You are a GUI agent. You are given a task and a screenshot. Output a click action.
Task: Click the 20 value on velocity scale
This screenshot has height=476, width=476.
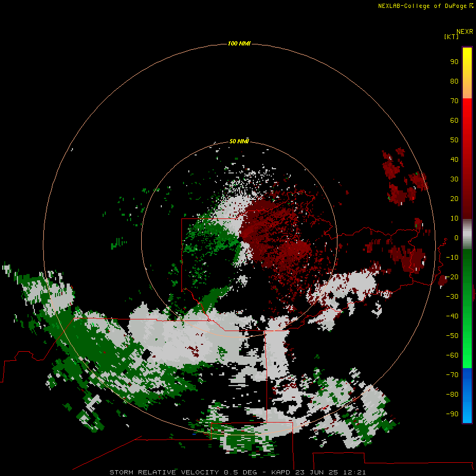[x=454, y=199]
